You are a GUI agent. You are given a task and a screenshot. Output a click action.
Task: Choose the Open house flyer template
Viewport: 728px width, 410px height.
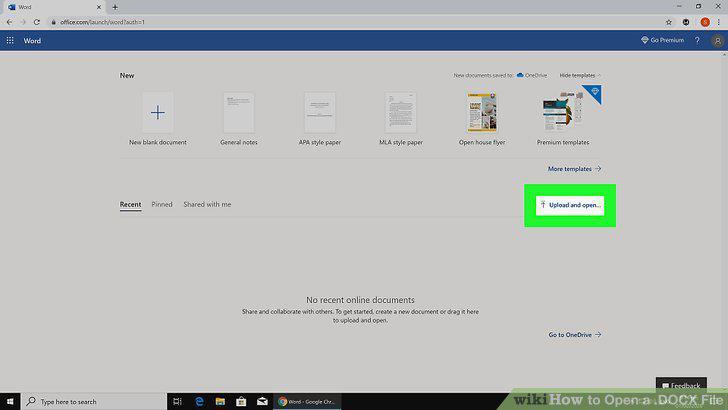point(482,119)
